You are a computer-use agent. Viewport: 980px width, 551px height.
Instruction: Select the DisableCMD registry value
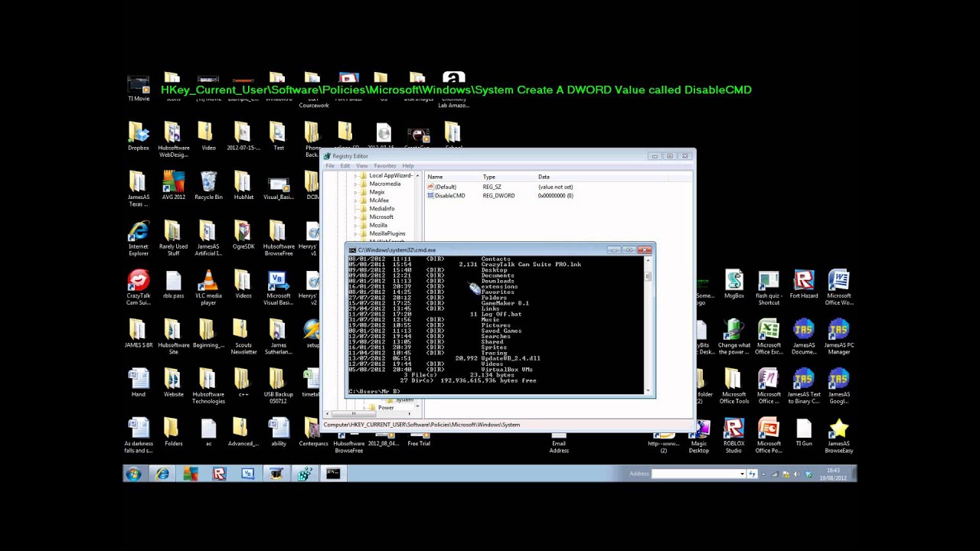point(449,196)
